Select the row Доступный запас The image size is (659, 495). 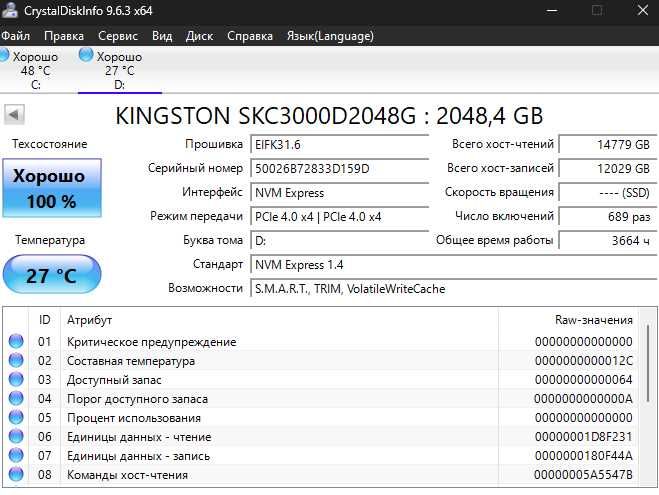pyautogui.click(x=321, y=379)
